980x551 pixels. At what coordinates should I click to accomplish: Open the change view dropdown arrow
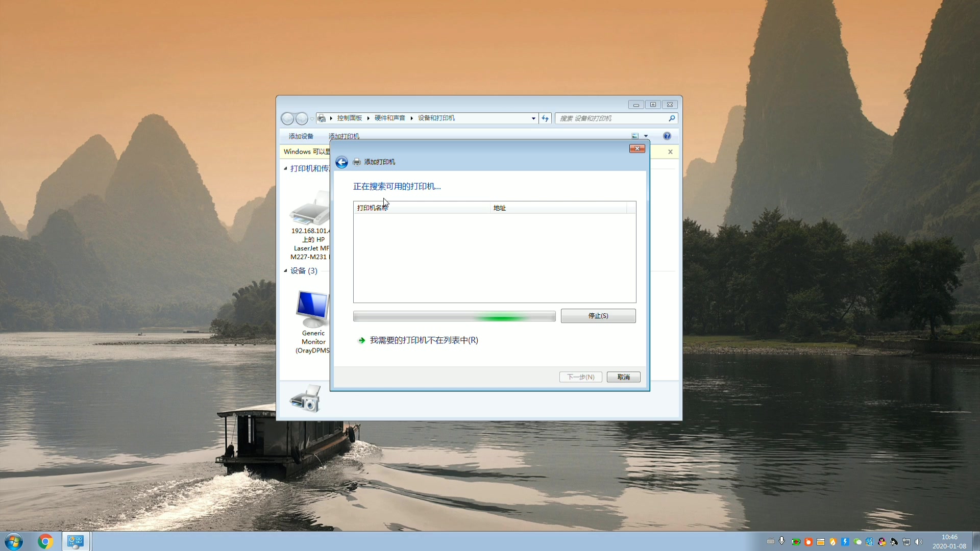click(x=646, y=136)
